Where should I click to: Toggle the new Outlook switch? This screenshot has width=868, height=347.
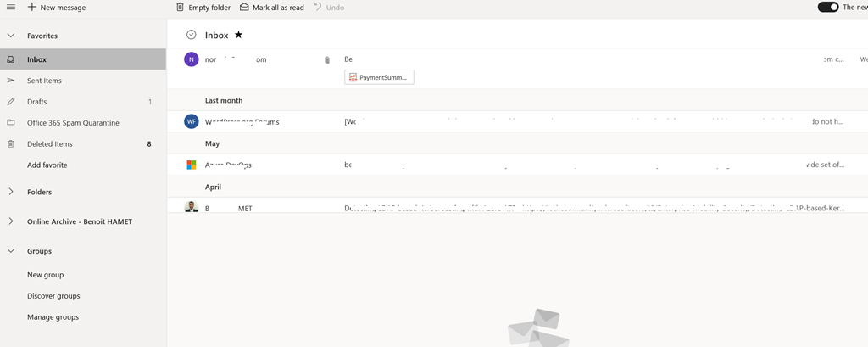tap(828, 7)
